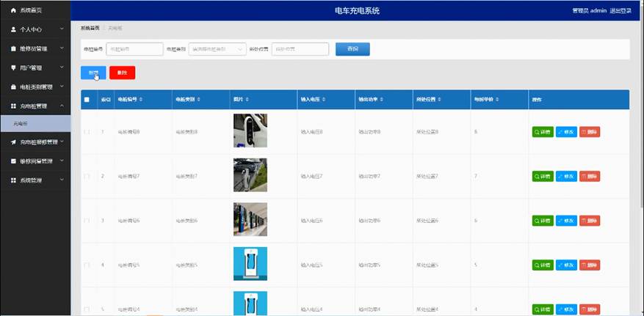Click the blue 新增 add button
The width and height of the screenshot is (644, 316).
pos(93,73)
